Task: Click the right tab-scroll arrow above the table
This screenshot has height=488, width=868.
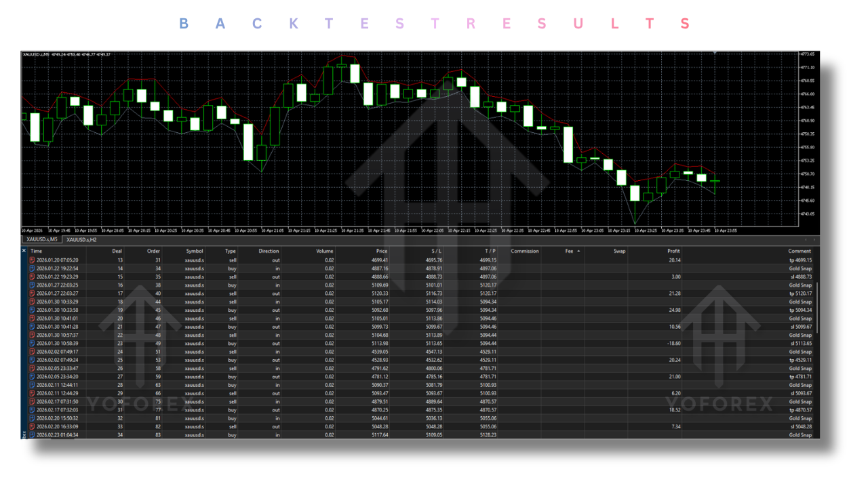Action: pyautogui.click(x=814, y=239)
